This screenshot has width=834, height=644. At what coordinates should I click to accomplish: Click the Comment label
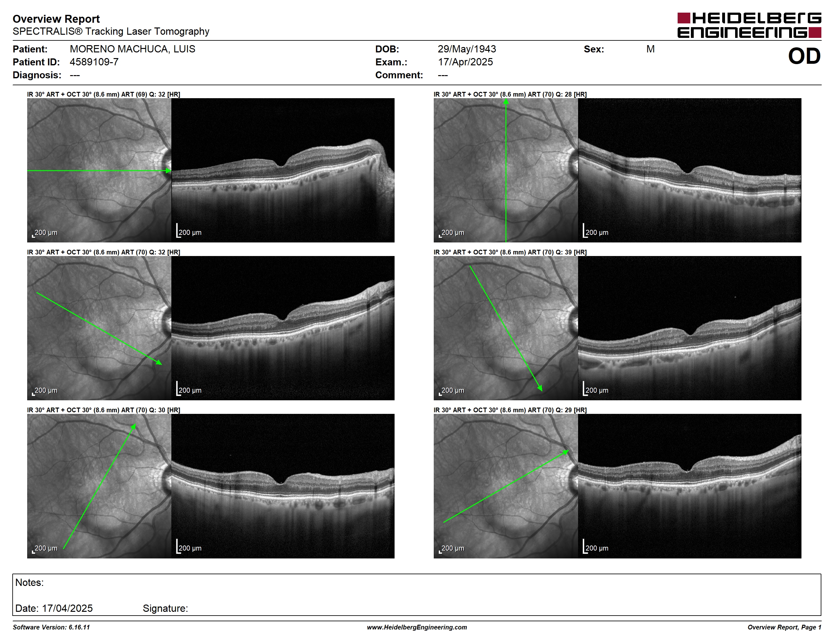pos(399,75)
